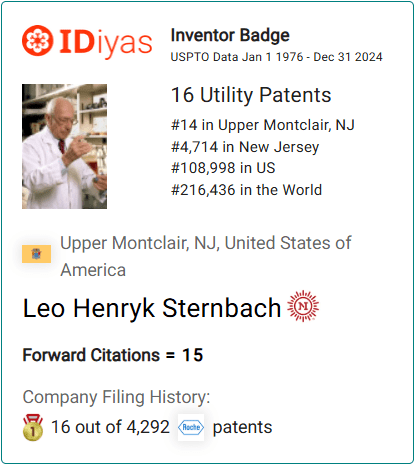
Task: Click the #14 in Upper Montclair ranking
Action: (263, 125)
